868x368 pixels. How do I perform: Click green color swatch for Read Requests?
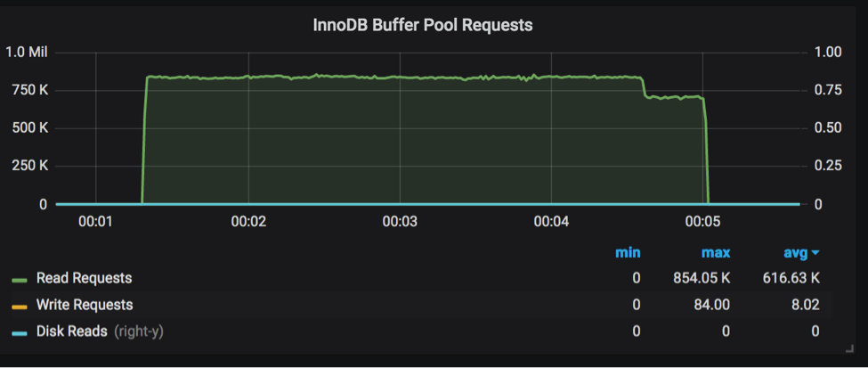click(20, 280)
